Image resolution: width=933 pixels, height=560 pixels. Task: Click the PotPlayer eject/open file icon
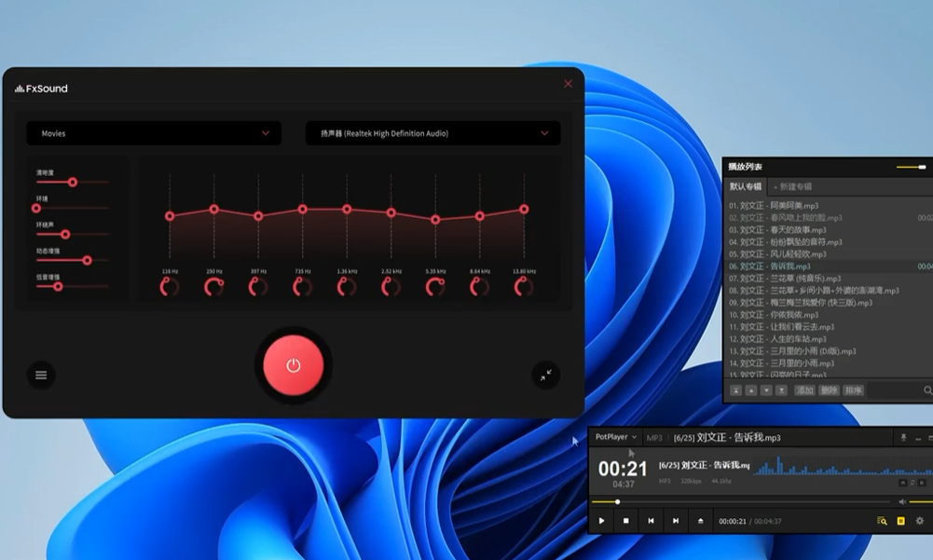(x=700, y=521)
